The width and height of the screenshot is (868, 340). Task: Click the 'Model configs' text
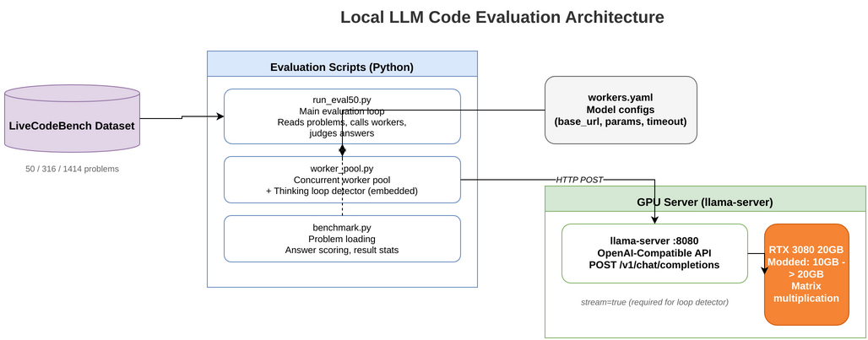coord(621,110)
